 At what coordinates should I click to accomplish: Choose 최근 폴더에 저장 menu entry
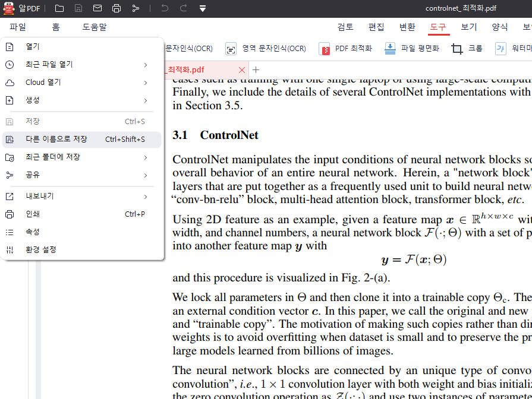(81, 157)
